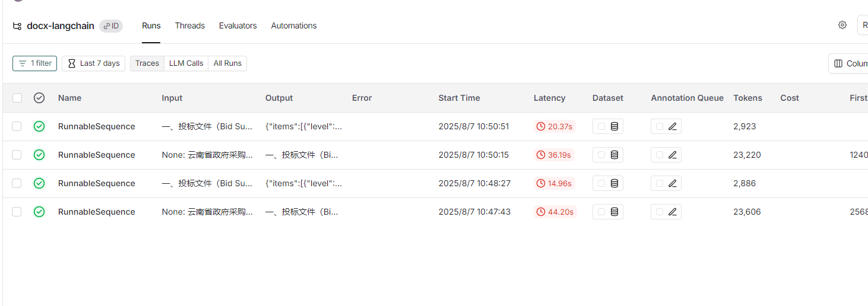Image resolution: width=868 pixels, height=306 pixels.
Task: Check the row with 23,606 tokens
Action: pos(17,212)
